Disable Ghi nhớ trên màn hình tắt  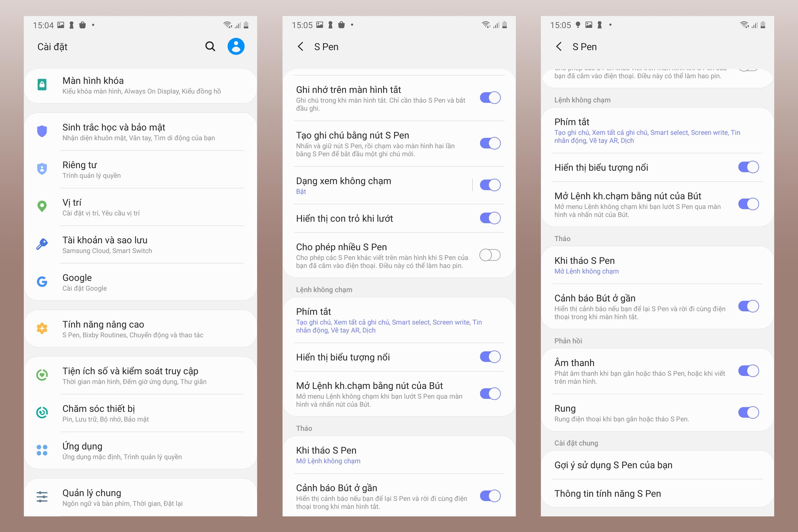tap(490, 98)
